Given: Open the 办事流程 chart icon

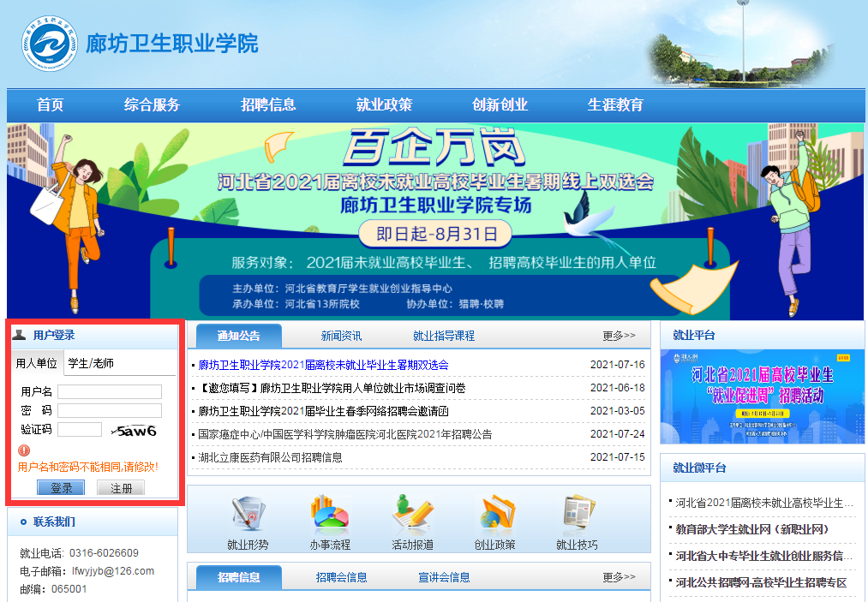Looking at the screenshot, I should (330, 514).
